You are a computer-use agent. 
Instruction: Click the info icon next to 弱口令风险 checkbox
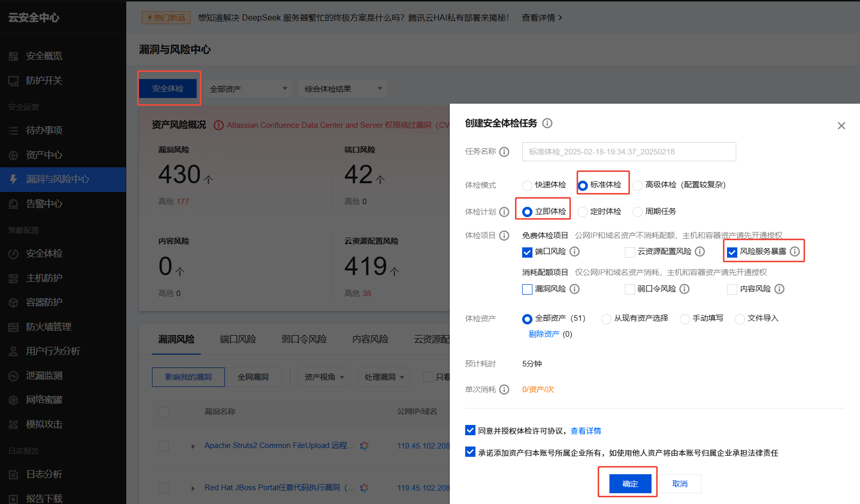point(684,289)
